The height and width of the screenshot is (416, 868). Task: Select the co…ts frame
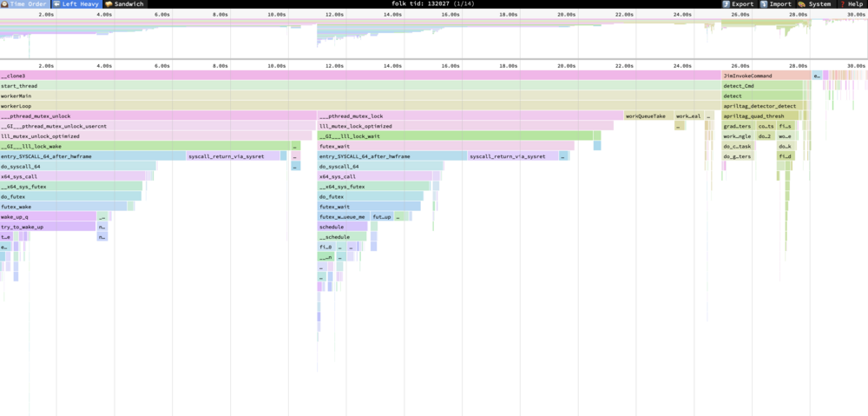(766, 126)
